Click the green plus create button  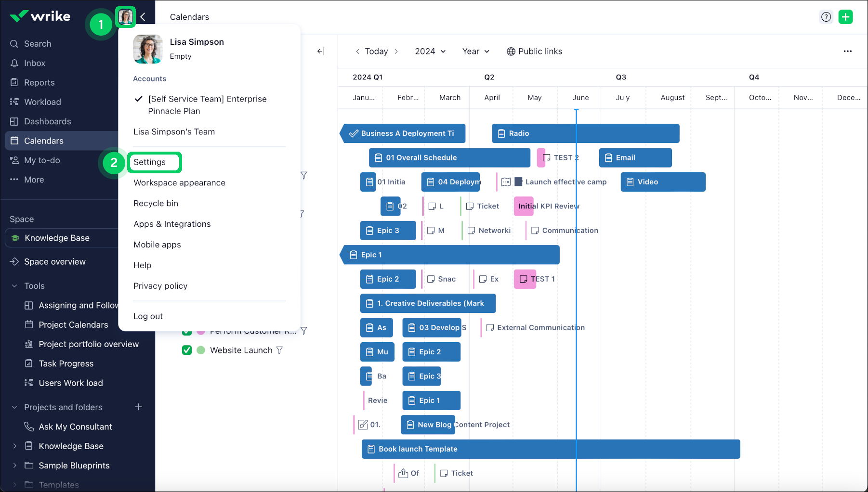846,16
